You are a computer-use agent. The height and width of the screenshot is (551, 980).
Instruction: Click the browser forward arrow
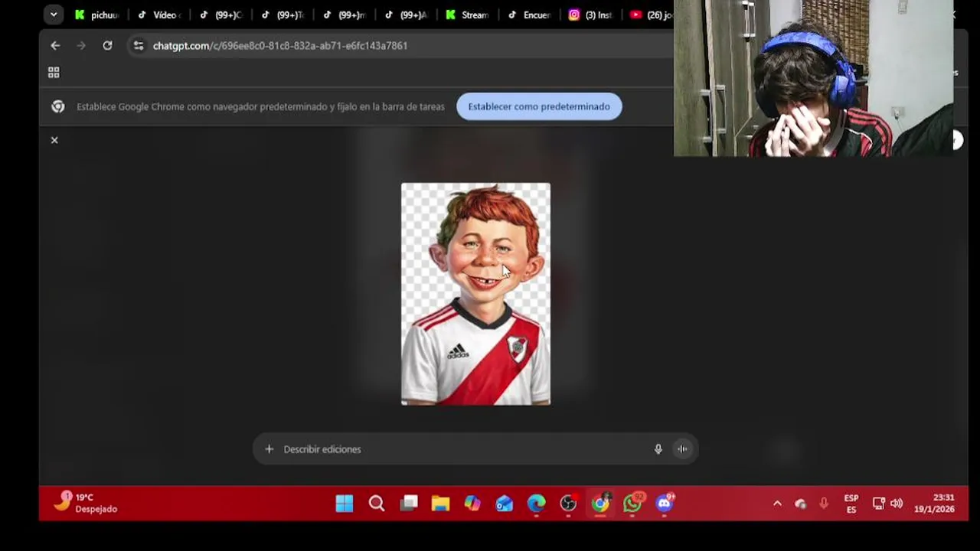point(81,46)
